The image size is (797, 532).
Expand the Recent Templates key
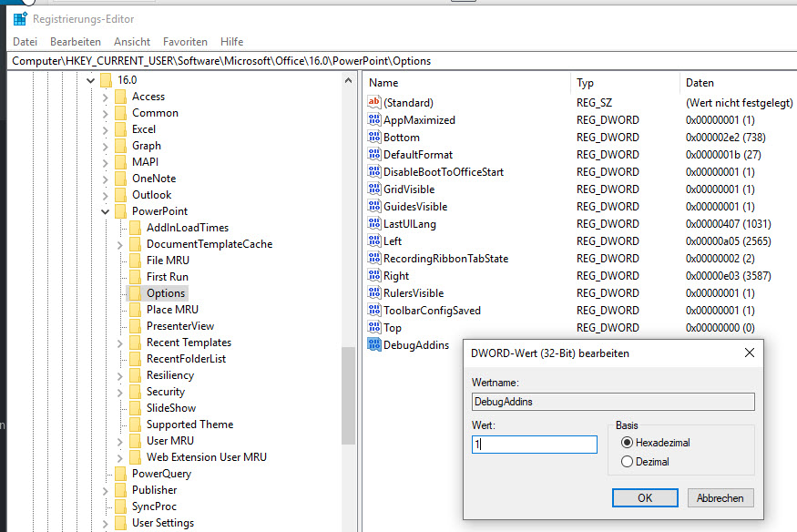(x=120, y=343)
